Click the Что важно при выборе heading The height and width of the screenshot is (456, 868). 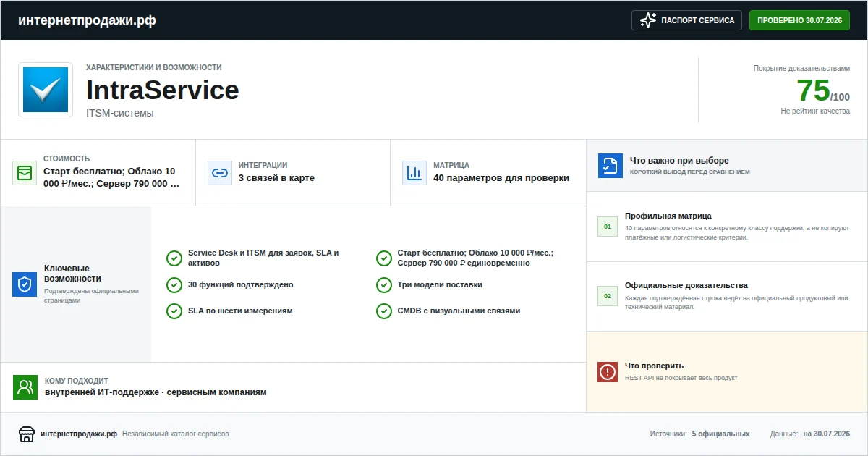679,161
